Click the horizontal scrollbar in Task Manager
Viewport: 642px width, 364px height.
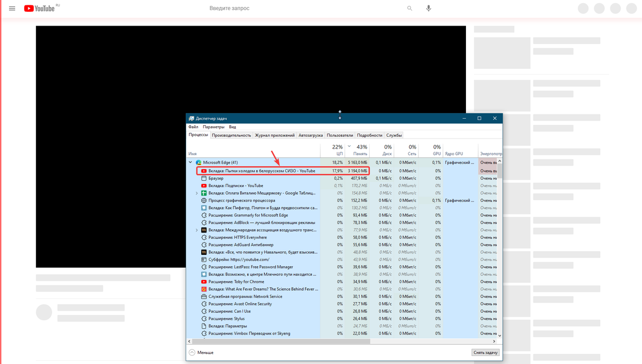click(x=281, y=341)
